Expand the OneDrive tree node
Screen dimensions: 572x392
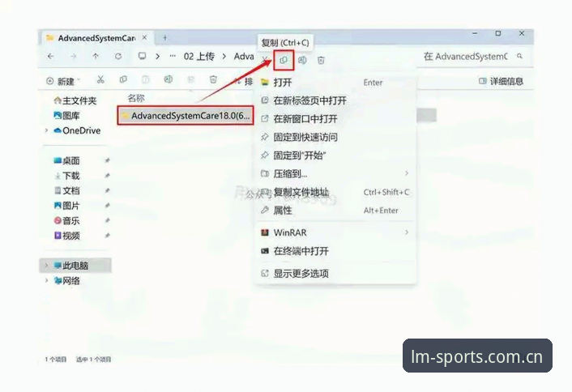tap(46, 130)
